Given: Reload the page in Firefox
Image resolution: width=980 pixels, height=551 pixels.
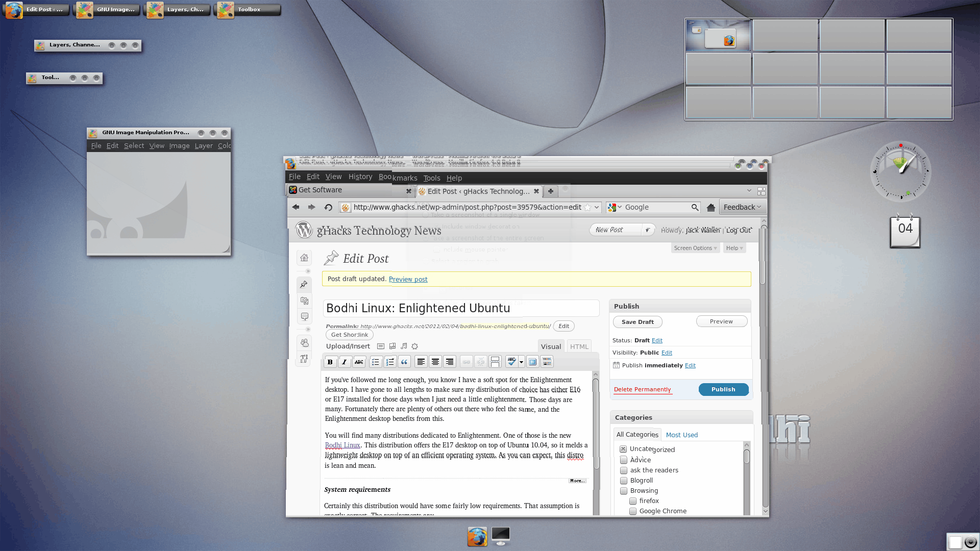Looking at the screenshot, I should coord(328,207).
